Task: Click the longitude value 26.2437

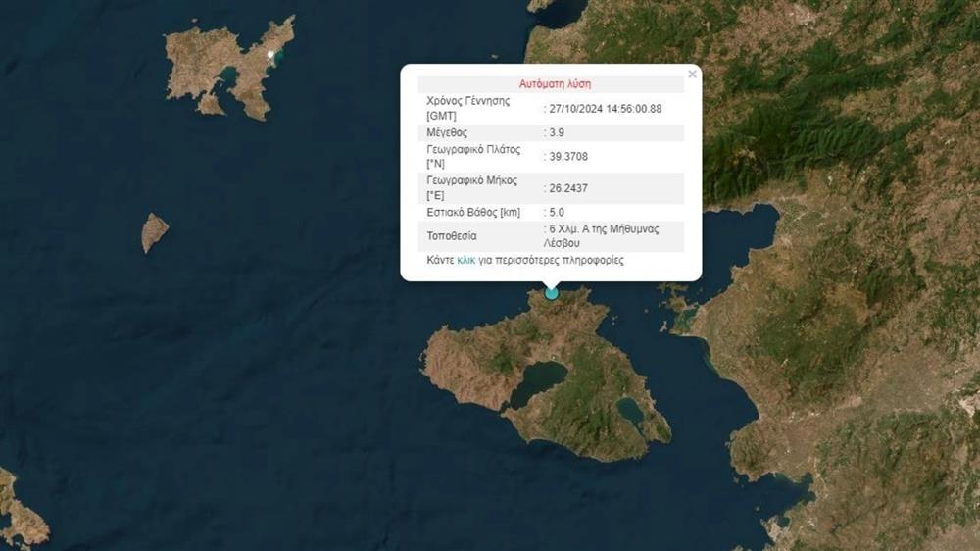Action: click(568, 187)
